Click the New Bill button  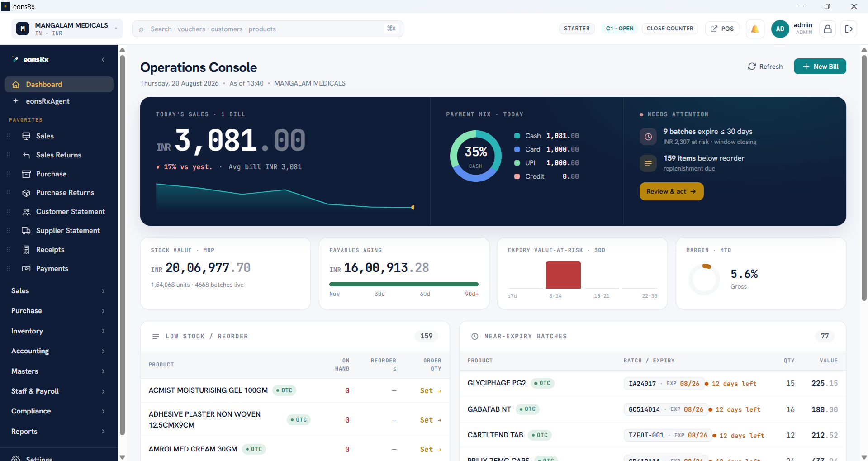click(820, 67)
